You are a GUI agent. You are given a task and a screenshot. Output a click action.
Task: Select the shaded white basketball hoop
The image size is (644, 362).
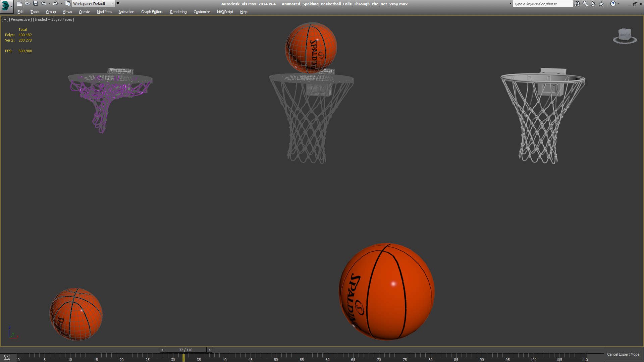[543, 116]
